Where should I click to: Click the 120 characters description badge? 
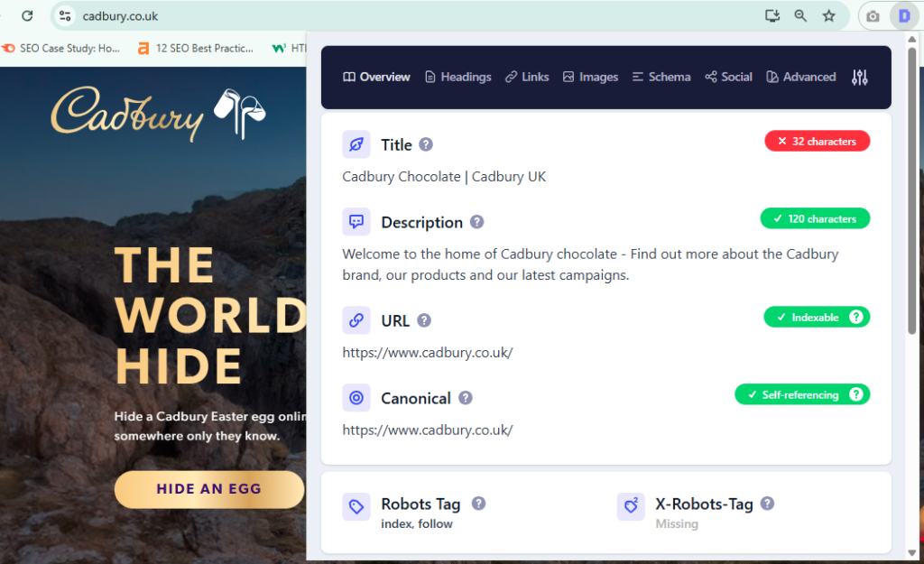(x=815, y=218)
